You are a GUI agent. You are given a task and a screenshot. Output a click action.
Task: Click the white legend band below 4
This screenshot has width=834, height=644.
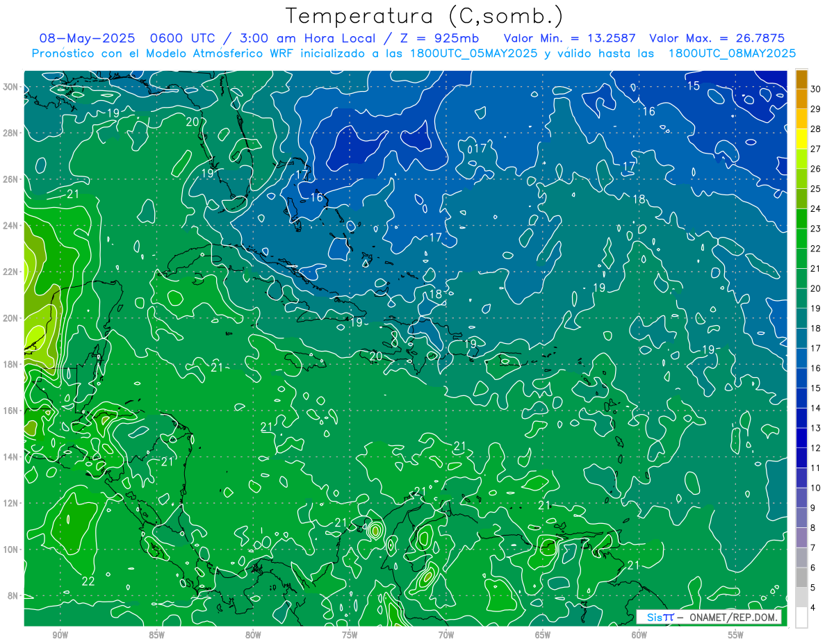point(802,618)
